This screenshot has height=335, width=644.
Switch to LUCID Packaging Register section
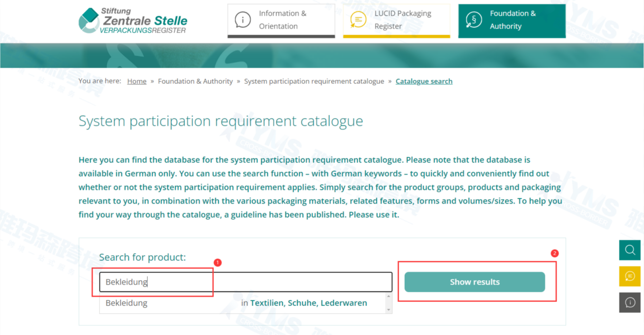pos(403,20)
